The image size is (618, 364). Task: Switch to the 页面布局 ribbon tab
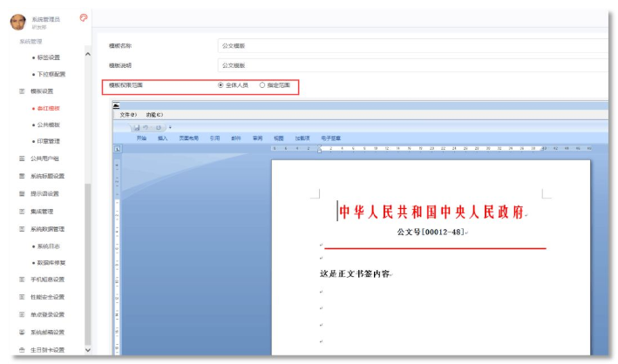[189, 138]
